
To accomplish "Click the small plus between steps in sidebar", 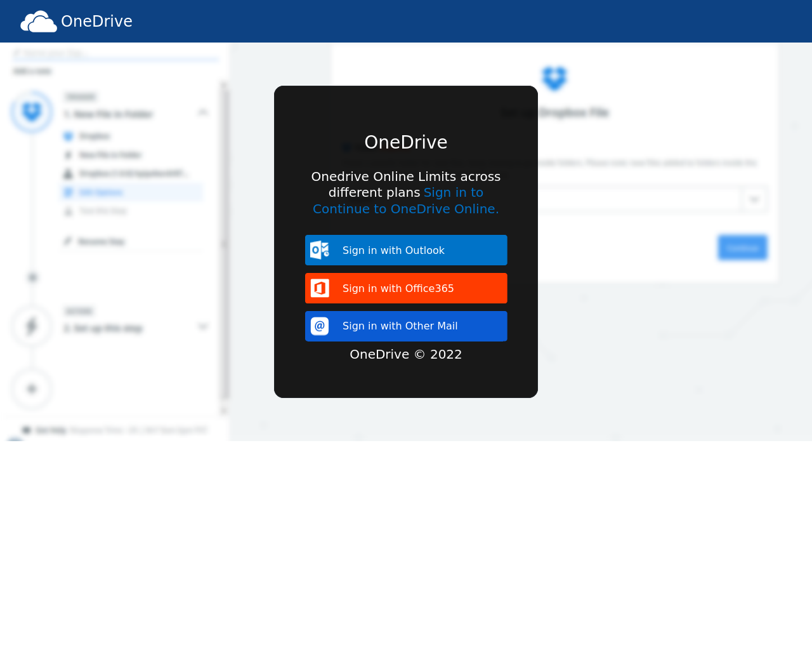I will click(x=32, y=277).
